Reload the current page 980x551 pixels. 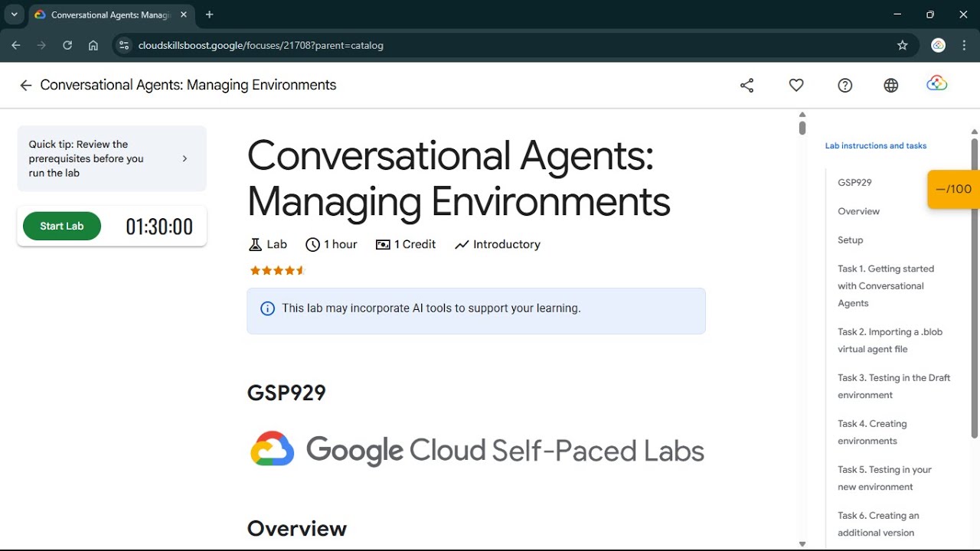67,45
